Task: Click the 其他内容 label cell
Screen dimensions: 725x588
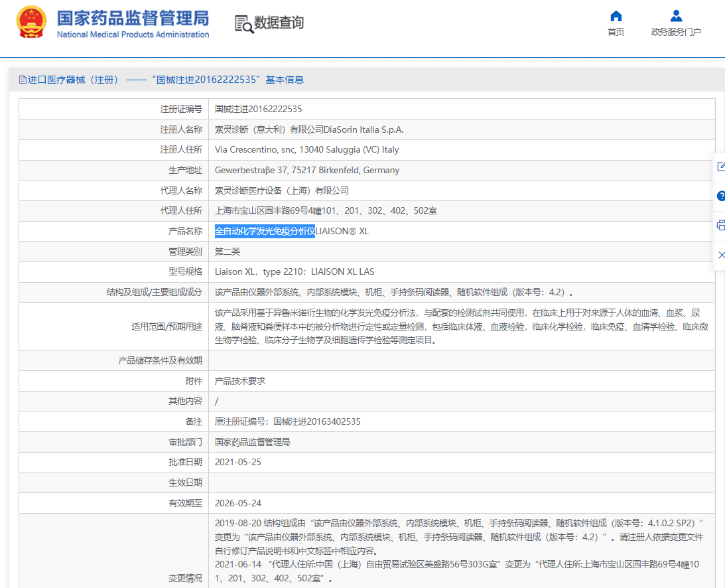Action: [x=113, y=401]
